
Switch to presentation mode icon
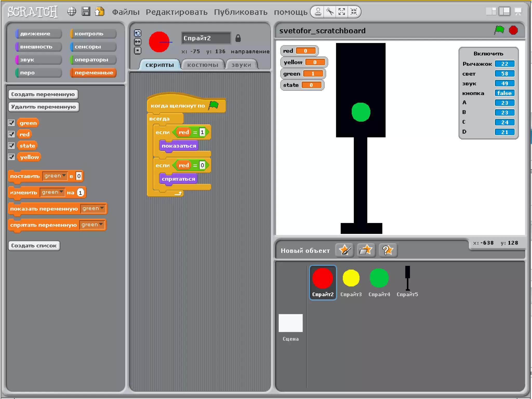[x=518, y=12]
